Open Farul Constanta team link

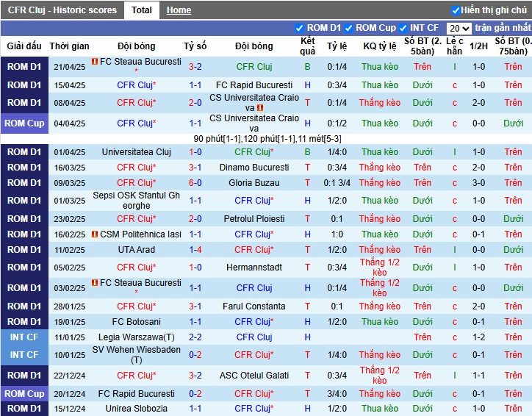click(254, 306)
